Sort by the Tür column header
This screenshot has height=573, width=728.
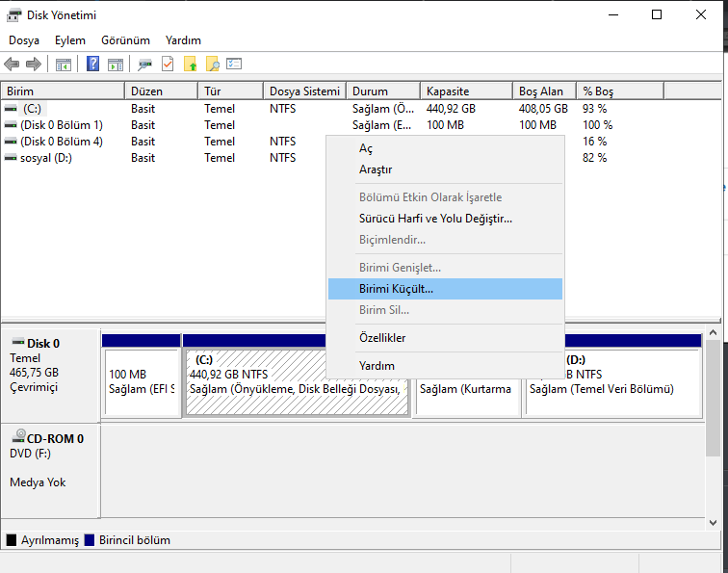231,91
